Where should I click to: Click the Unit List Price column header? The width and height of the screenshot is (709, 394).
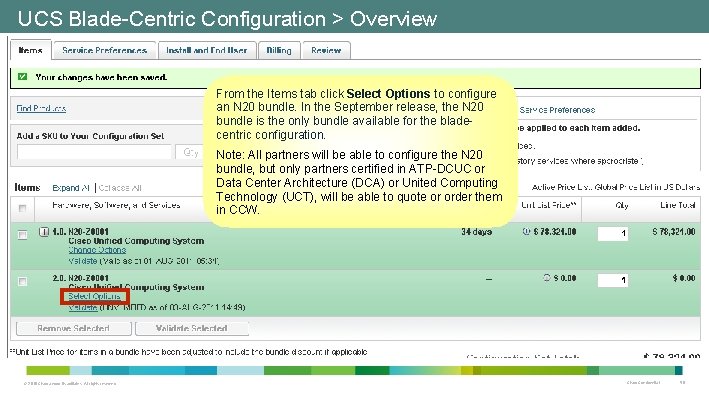[548, 205]
